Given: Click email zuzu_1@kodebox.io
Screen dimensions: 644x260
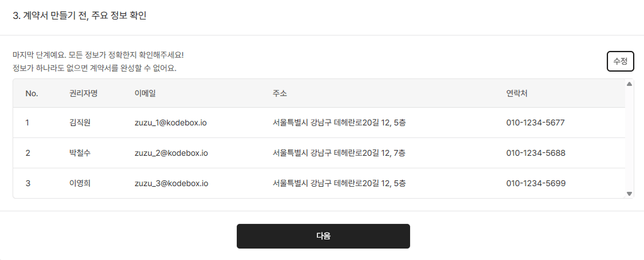Looking at the screenshot, I should 171,123.
